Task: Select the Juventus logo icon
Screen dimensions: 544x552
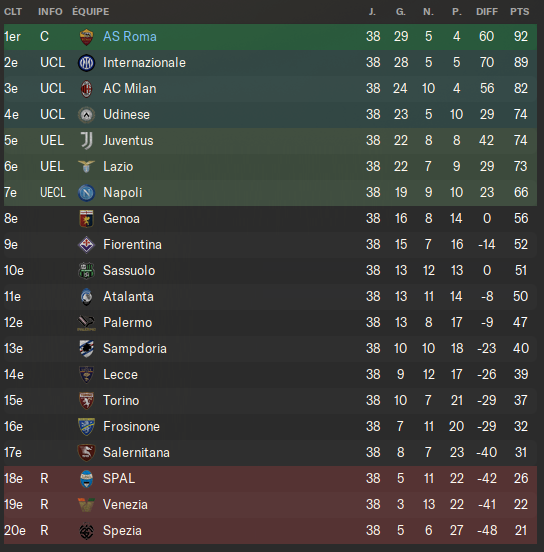Action: point(86,141)
